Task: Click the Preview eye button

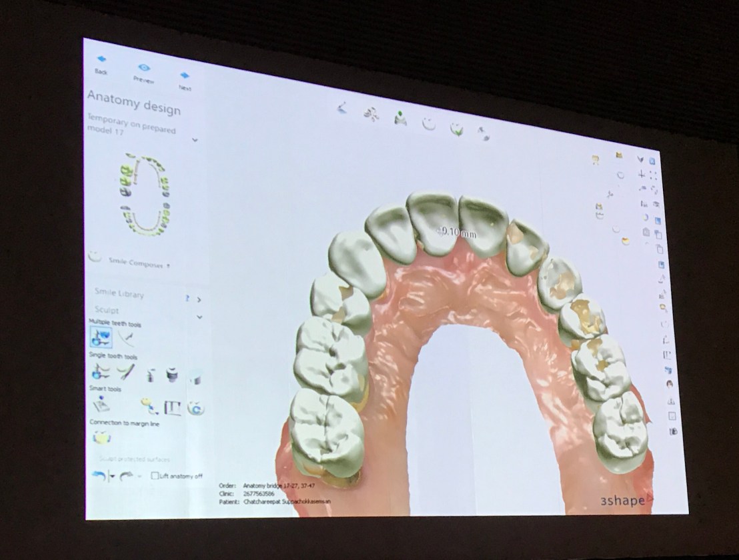Action: pyautogui.click(x=143, y=69)
